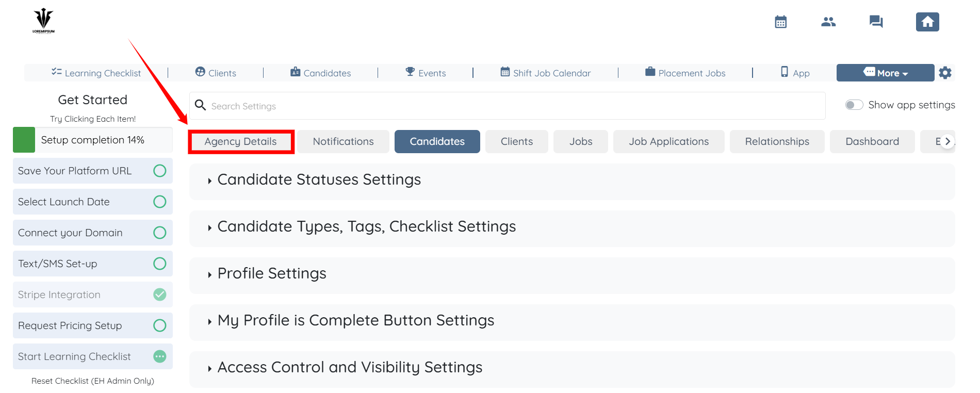Screen dimensions: 980x393
Task: Open the chat messages icon
Action: point(876,22)
